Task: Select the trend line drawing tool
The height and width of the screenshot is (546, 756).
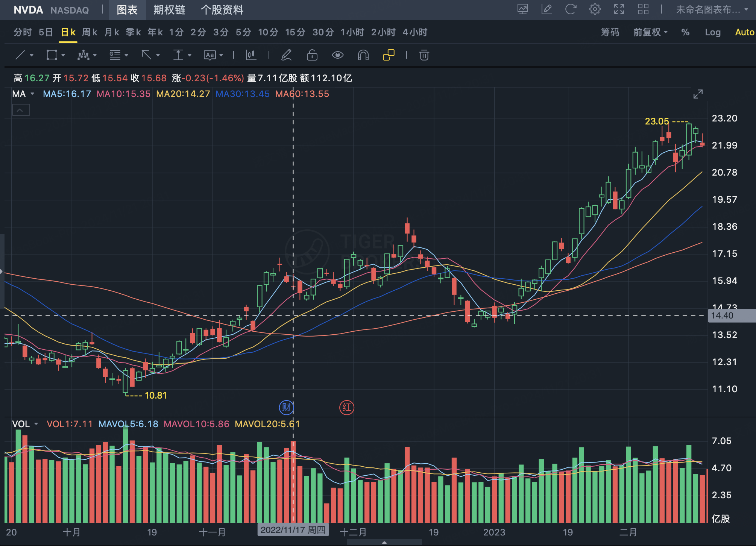Action: point(20,55)
